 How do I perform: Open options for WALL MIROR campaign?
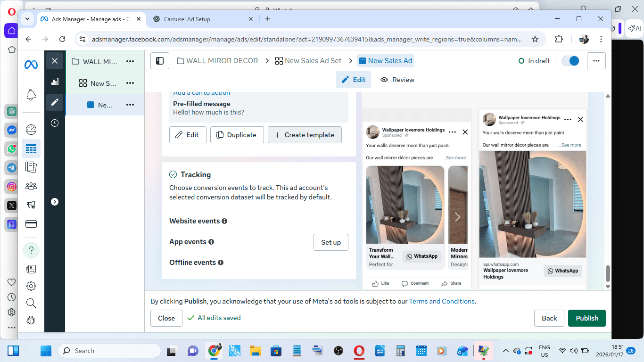point(130,62)
